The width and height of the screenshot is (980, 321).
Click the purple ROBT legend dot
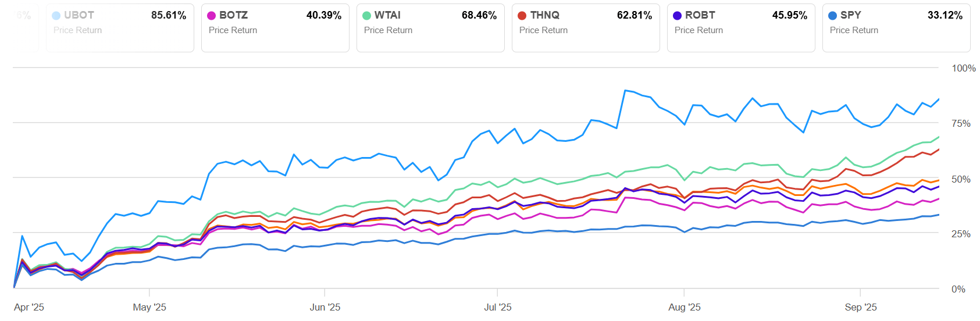pos(678,16)
